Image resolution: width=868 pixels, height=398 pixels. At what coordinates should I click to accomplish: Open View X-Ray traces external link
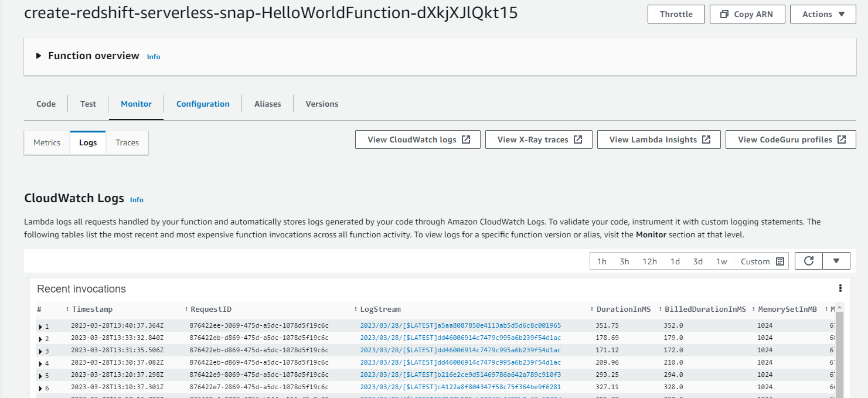coord(539,140)
